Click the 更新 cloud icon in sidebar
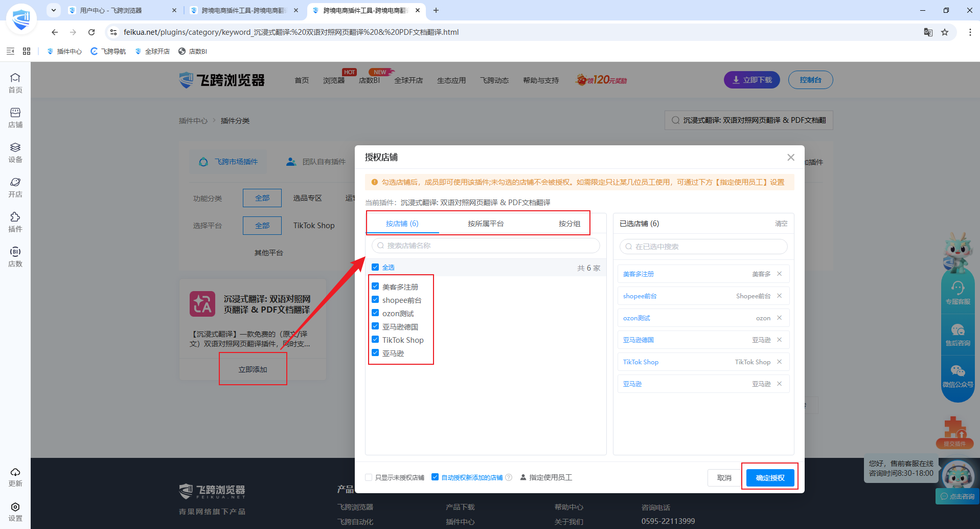 tap(15, 477)
